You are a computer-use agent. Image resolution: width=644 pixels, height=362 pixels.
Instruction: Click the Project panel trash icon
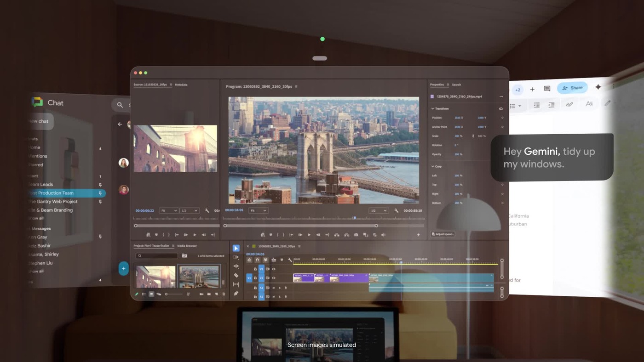tap(224, 294)
